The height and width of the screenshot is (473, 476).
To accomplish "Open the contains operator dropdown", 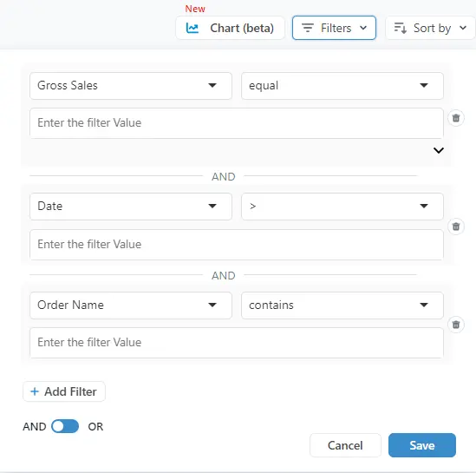I will point(342,305).
